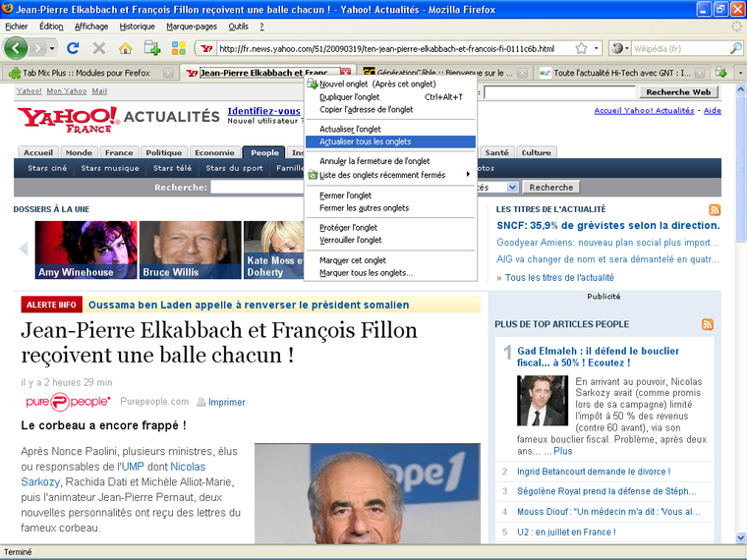Switch to the GénérationCâble tab

445,73
